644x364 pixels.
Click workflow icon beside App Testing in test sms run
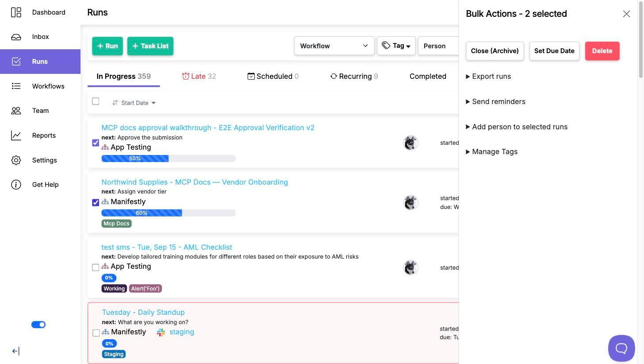pos(105,266)
